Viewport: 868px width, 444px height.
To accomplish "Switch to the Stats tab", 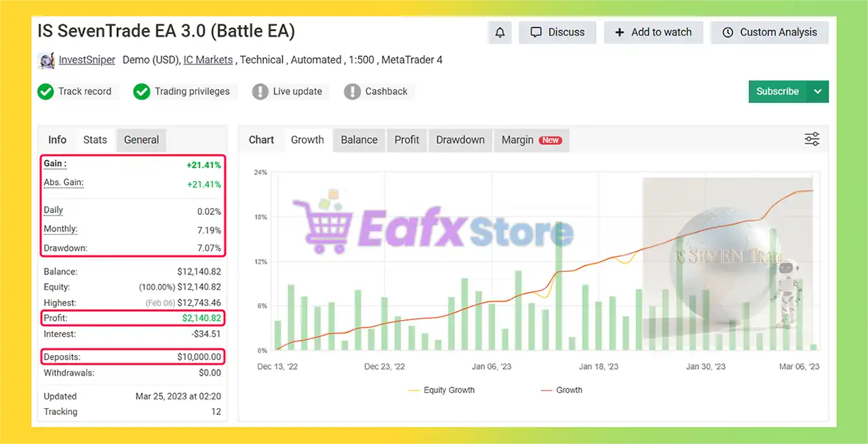I will click(95, 140).
